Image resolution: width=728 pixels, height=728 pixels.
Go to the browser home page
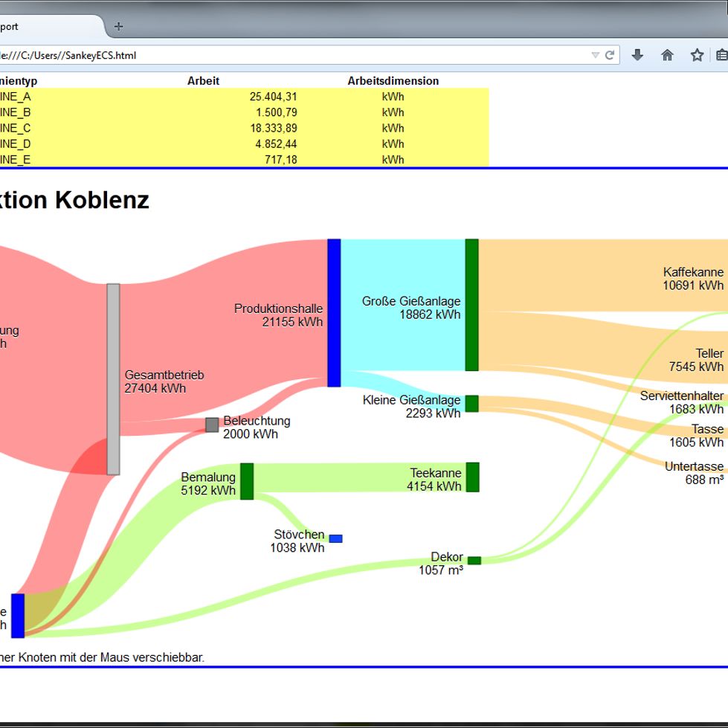[x=667, y=55]
